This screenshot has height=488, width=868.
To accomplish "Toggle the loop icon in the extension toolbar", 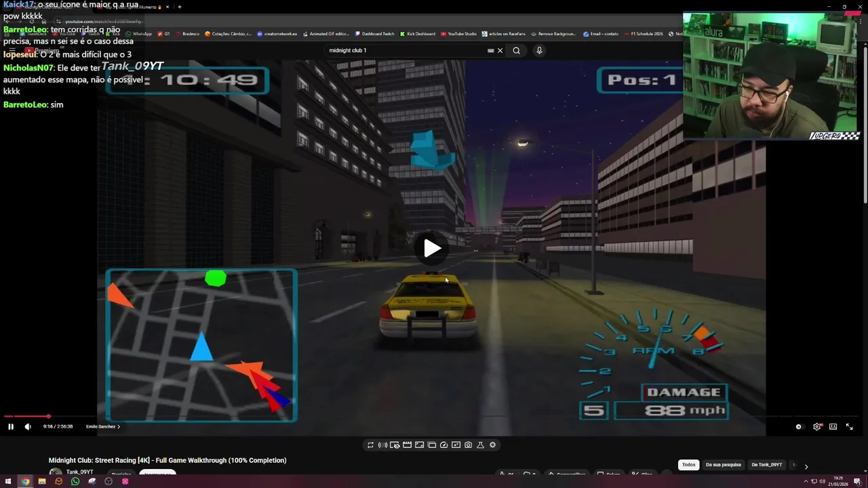I will click(370, 445).
